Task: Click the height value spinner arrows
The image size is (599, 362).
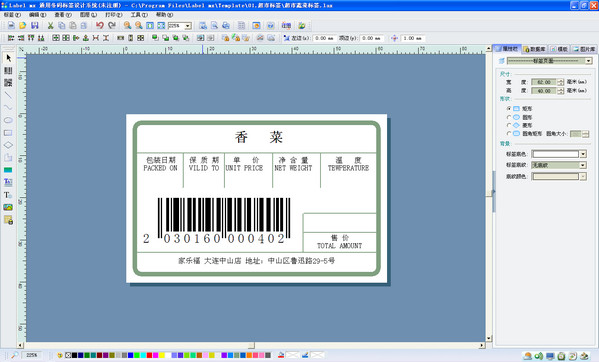Action: 560,91
